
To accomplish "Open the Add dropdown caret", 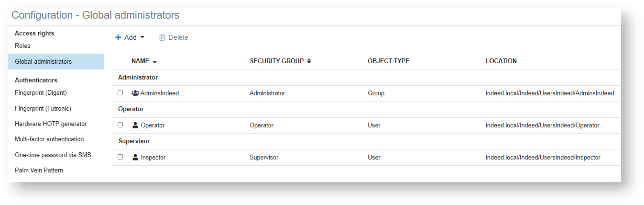I will click(x=142, y=37).
